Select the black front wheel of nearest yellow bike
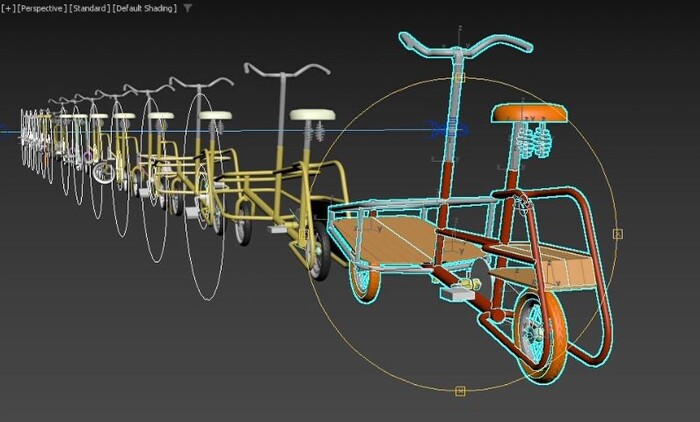Screen dimensions: 700x422 (320, 250)
